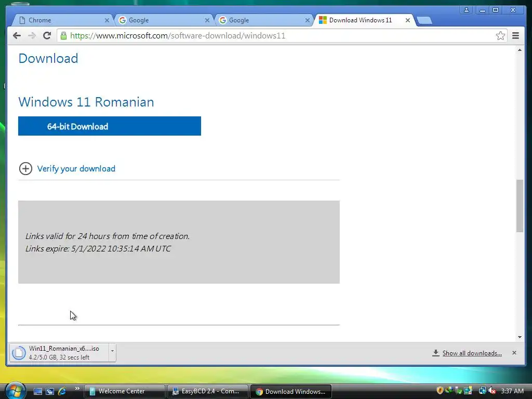The width and height of the screenshot is (532, 399).
Task: Close the first Google tab
Action: point(207,20)
